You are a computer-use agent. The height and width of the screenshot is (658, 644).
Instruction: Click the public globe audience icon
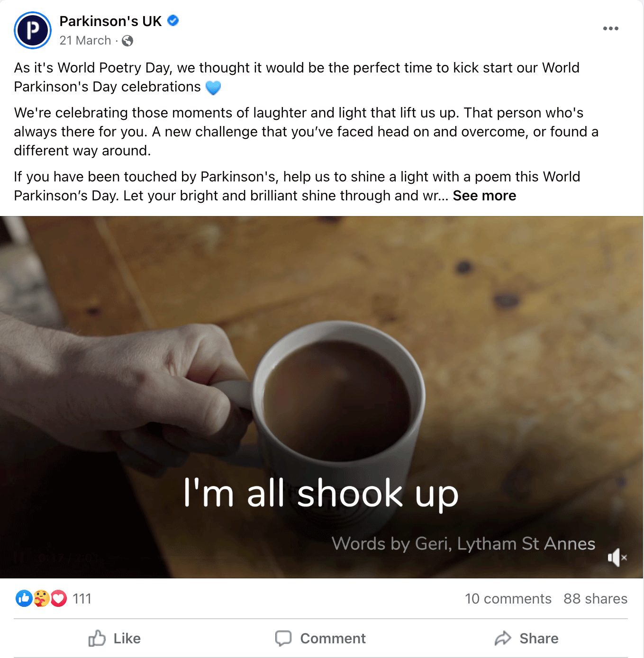127,41
